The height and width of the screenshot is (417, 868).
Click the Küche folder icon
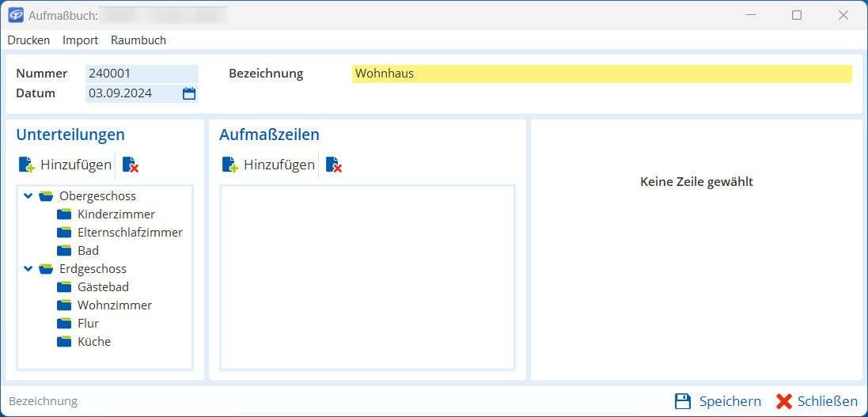(64, 342)
